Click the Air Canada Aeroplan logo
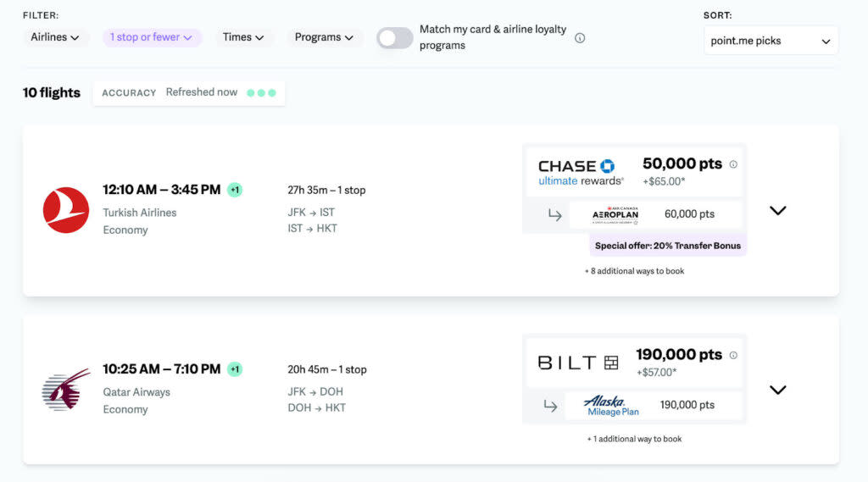The image size is (868, 482). (x=615, y=214)
